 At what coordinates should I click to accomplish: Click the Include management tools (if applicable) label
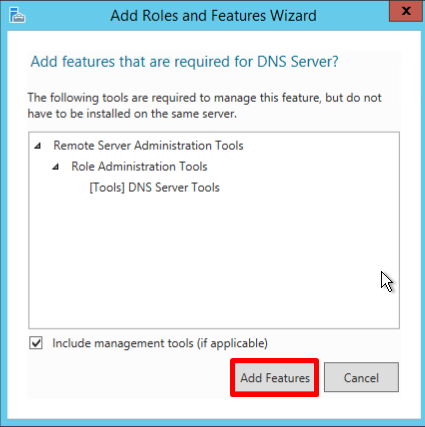pos(160,343)
